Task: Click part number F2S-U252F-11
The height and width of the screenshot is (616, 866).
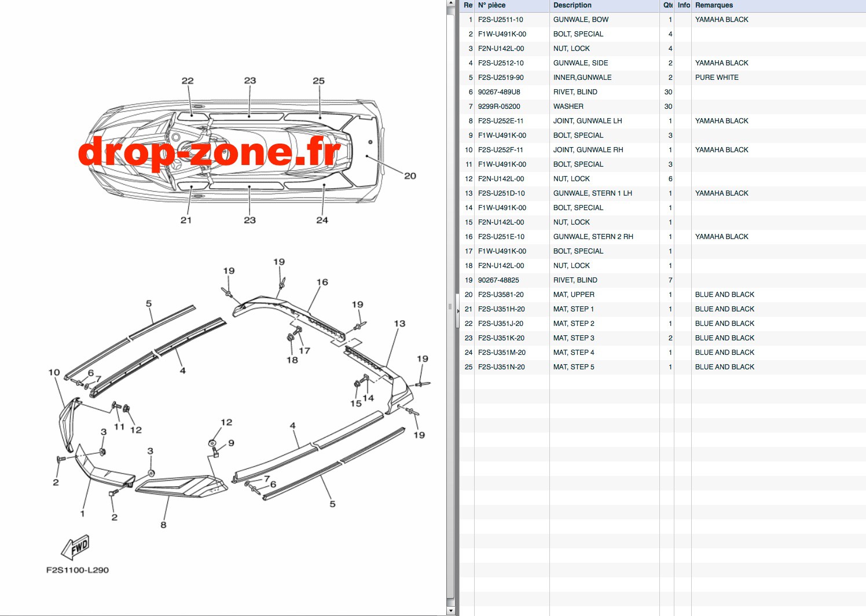Action: click(x=501, y=150)
